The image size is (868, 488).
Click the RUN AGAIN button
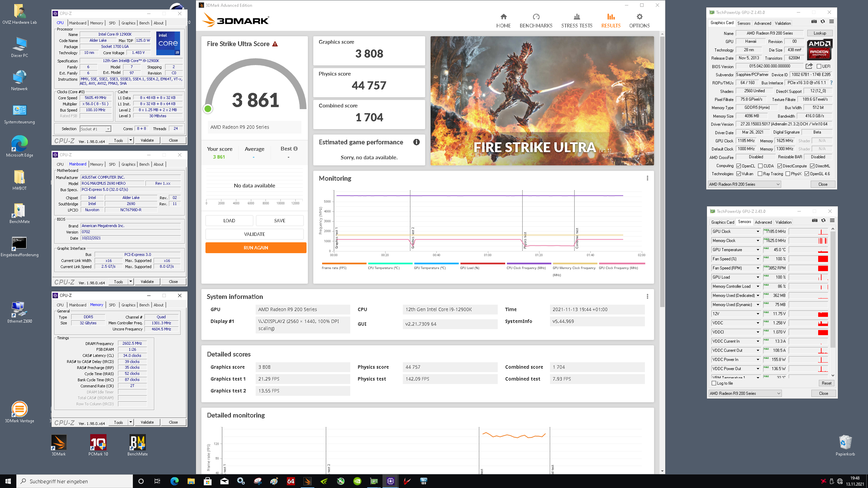(256, 248)
